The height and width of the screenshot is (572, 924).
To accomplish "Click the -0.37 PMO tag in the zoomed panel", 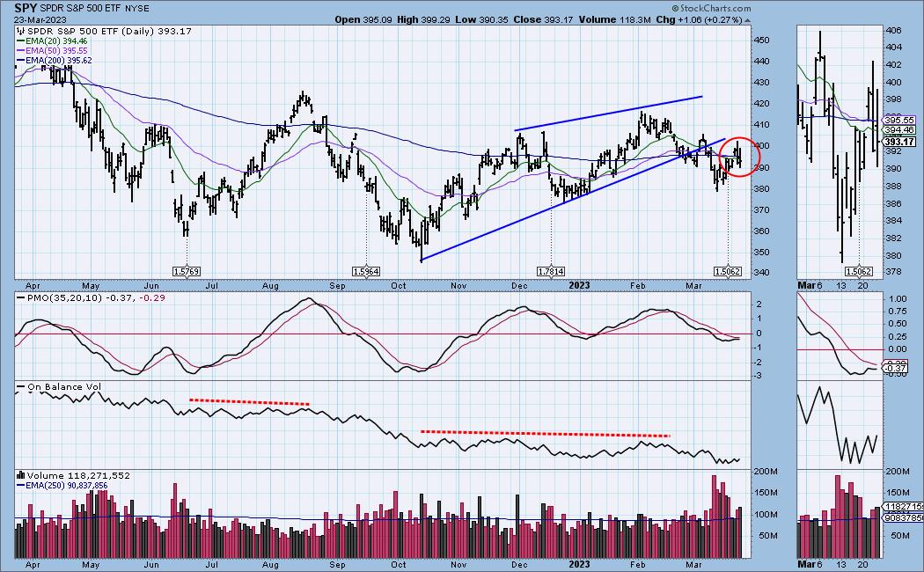I will pos(895,368).
